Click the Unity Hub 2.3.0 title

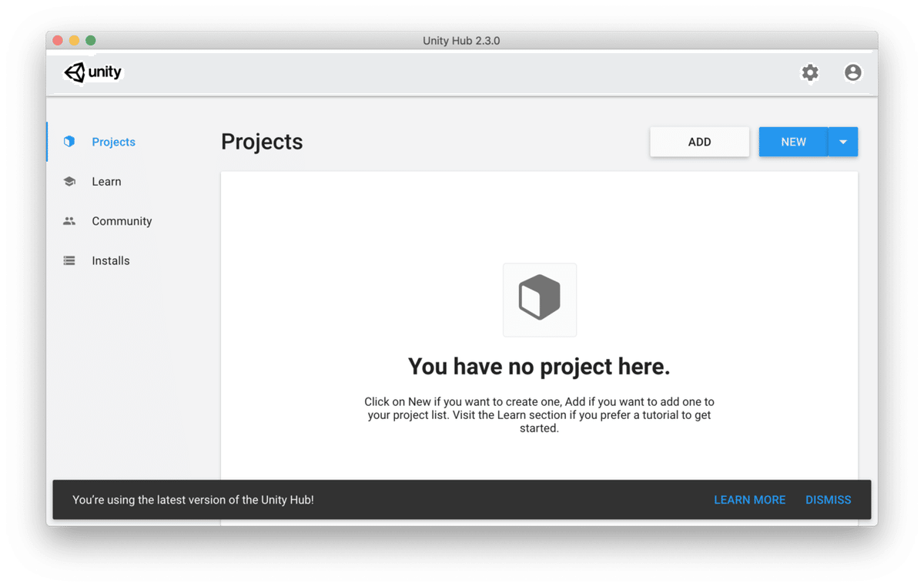pyautogui.click(x=461, y=41)
